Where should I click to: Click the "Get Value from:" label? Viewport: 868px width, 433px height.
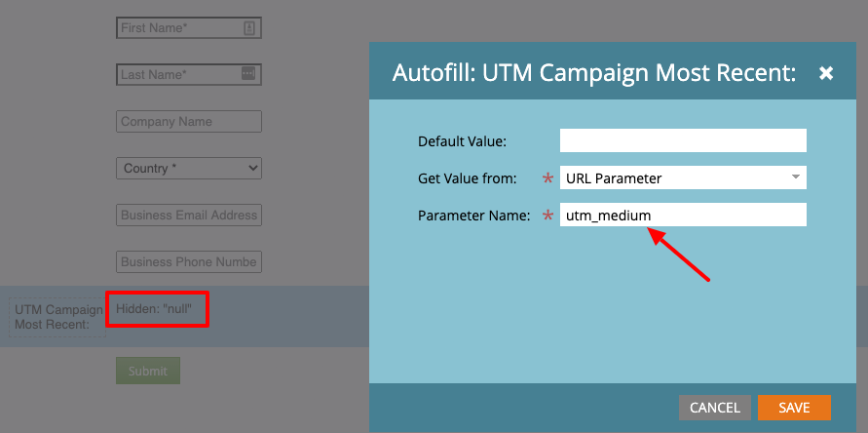pyautogui.click(x=467, y=178)
